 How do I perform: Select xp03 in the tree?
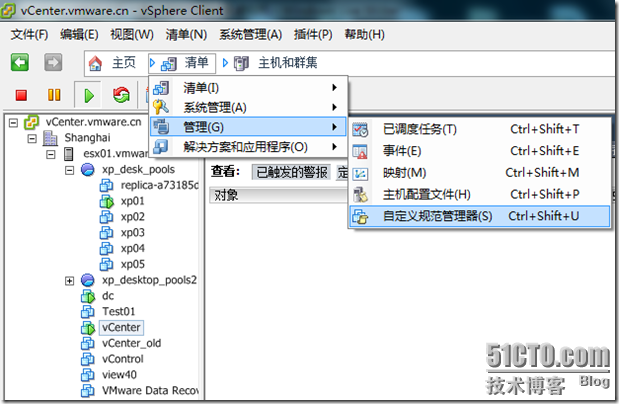133,233
